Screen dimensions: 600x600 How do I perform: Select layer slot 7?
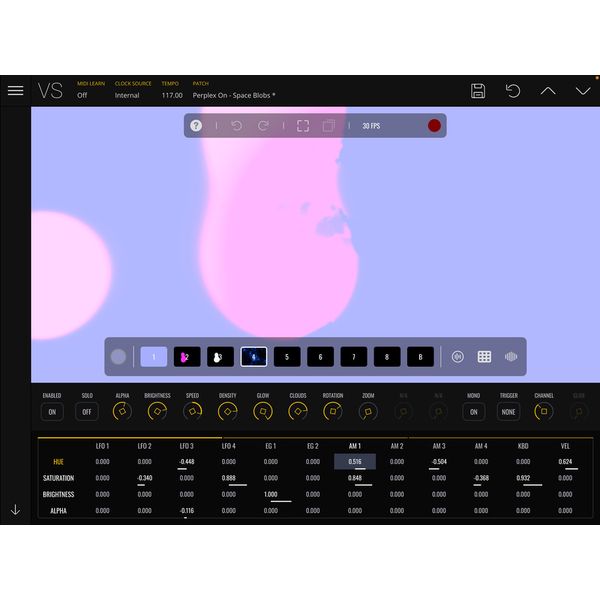[x=354, y=357]
